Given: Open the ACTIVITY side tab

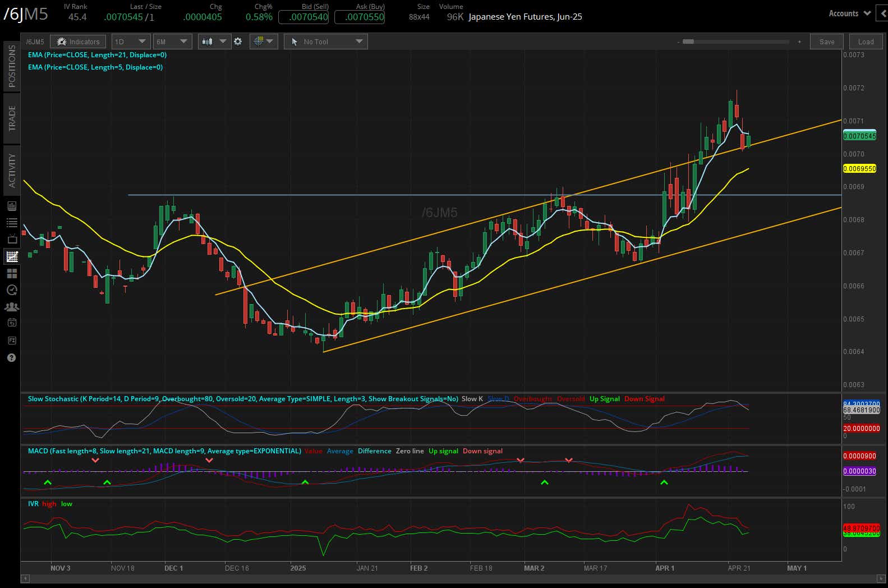Looking at the screenshot, I should 12,170.
